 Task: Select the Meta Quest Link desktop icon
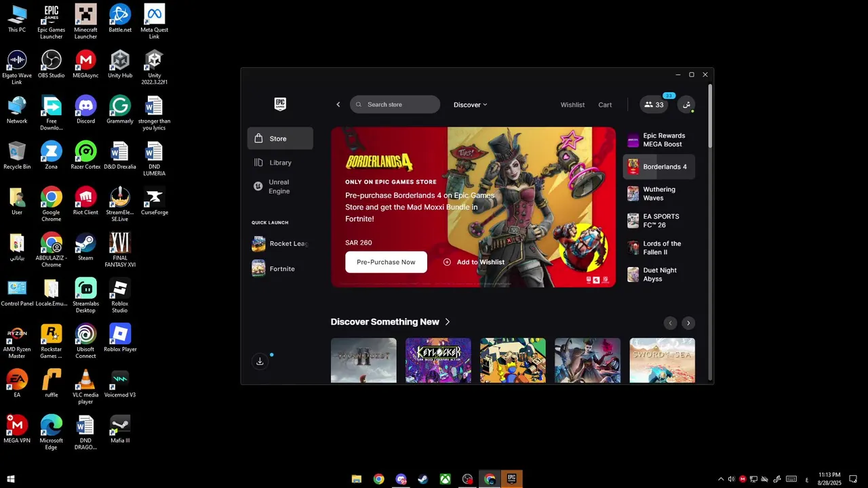[x=154, y=22]
